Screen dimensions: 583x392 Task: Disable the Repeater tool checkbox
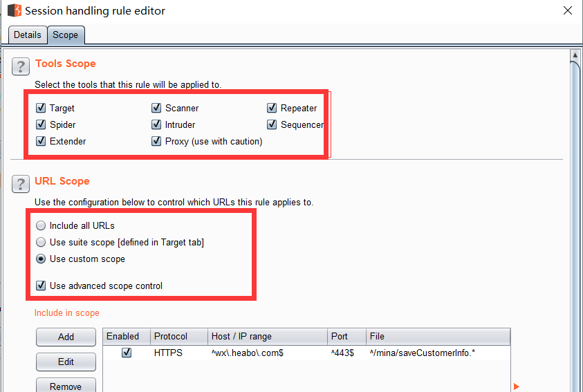(x=272, y=109)
